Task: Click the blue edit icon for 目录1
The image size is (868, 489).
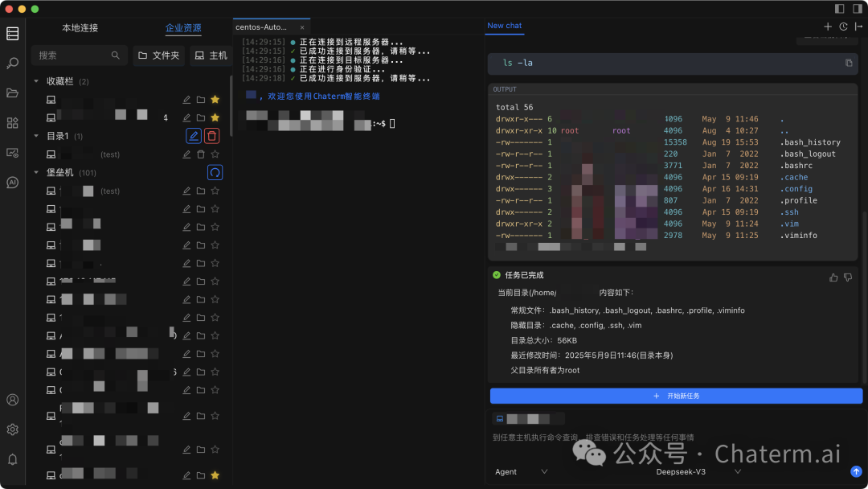Action: pos(193,136)
